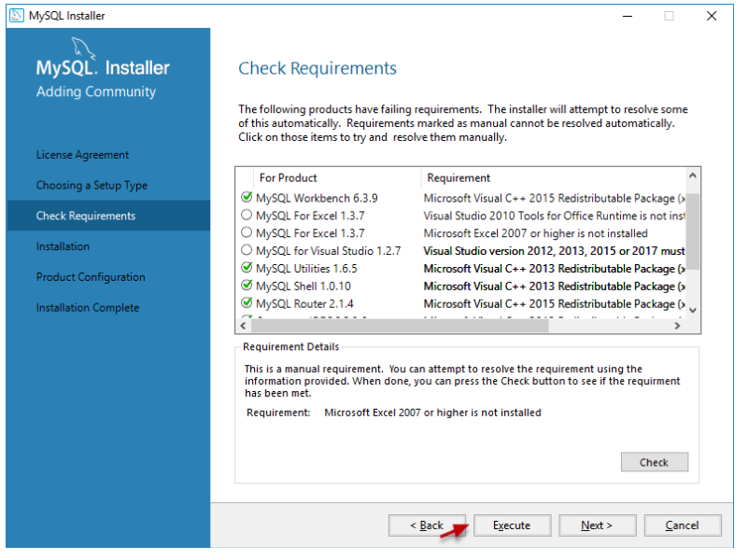This screenshot has height=560, width=748.
Task: Click the horizontal scroll right arrow
Action: pyautogui.click(x=677, y=326)
